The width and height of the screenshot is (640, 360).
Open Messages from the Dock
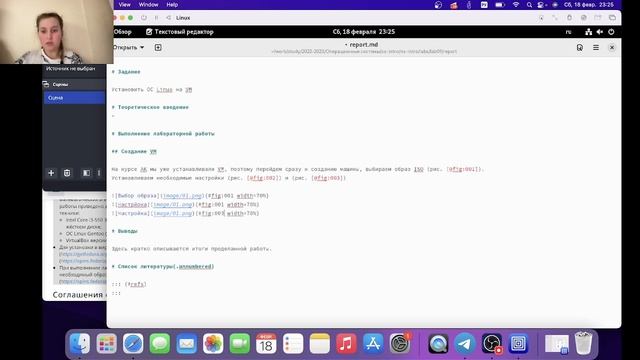point(160,343)
